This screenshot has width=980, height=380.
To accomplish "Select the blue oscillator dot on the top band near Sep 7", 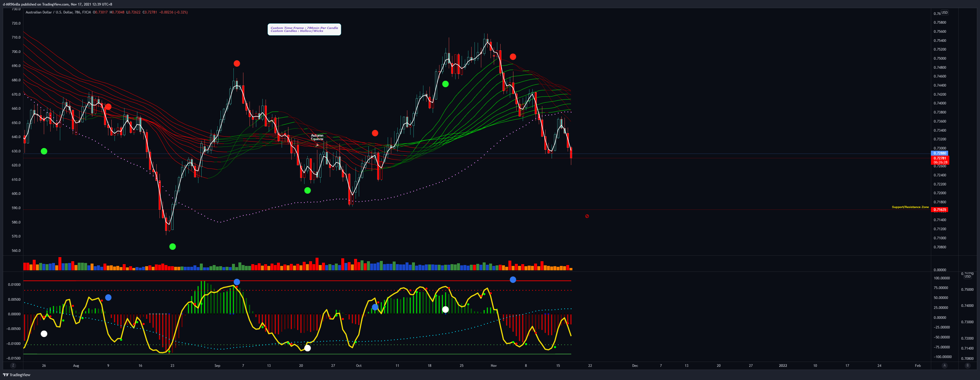I will point(237,282).
